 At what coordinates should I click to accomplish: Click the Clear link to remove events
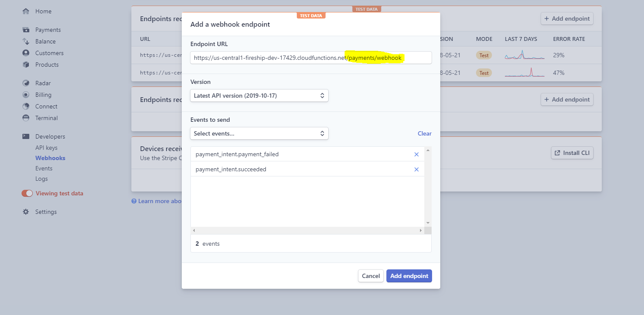click(424, 133)
